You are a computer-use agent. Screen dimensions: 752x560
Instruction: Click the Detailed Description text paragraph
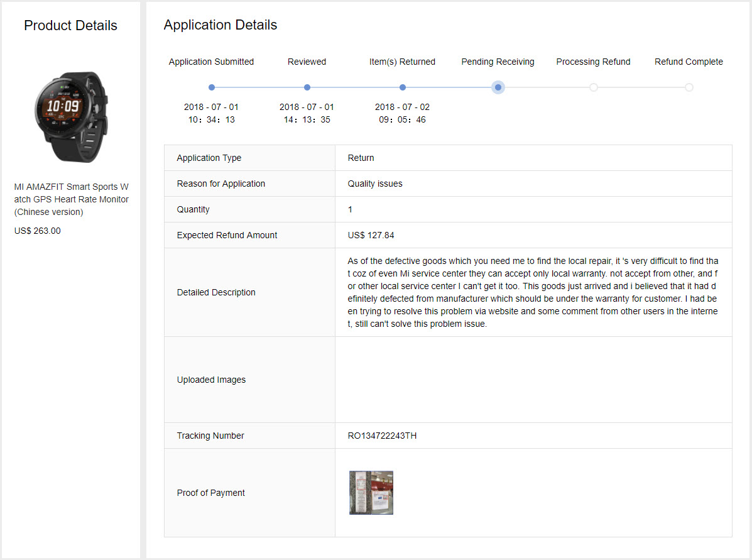coord(533,292)
